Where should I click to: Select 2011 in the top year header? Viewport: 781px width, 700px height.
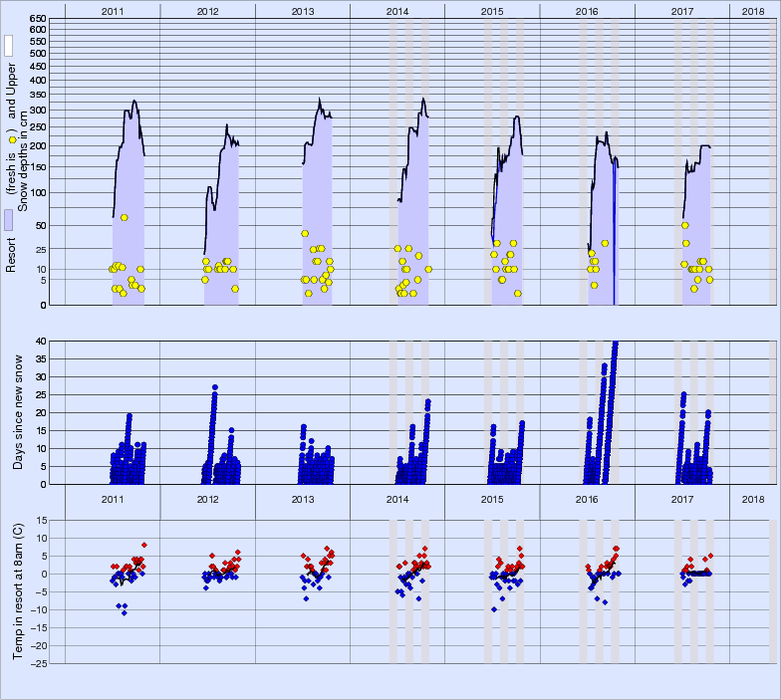pos(113,10)
